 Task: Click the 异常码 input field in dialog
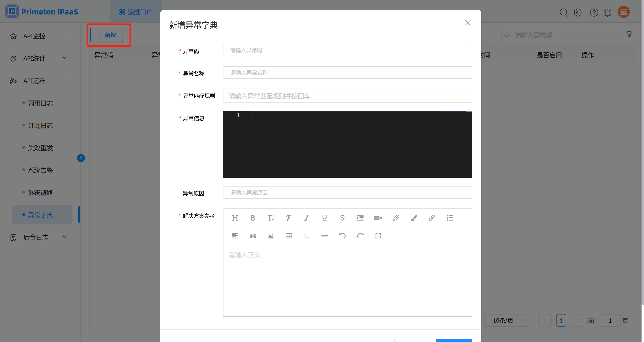[x=347, y=50]
